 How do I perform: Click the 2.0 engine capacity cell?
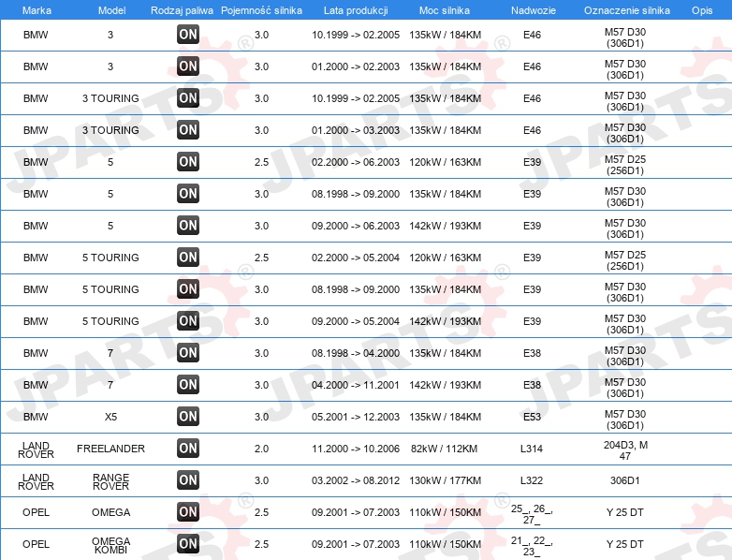[x=261, y=449]
